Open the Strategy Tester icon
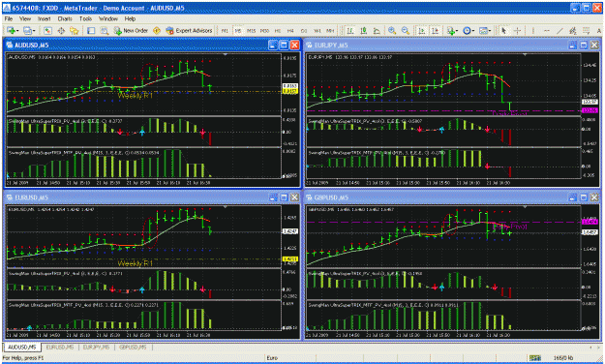The width and height of the screenshot is (605, 364). (105, 30)
